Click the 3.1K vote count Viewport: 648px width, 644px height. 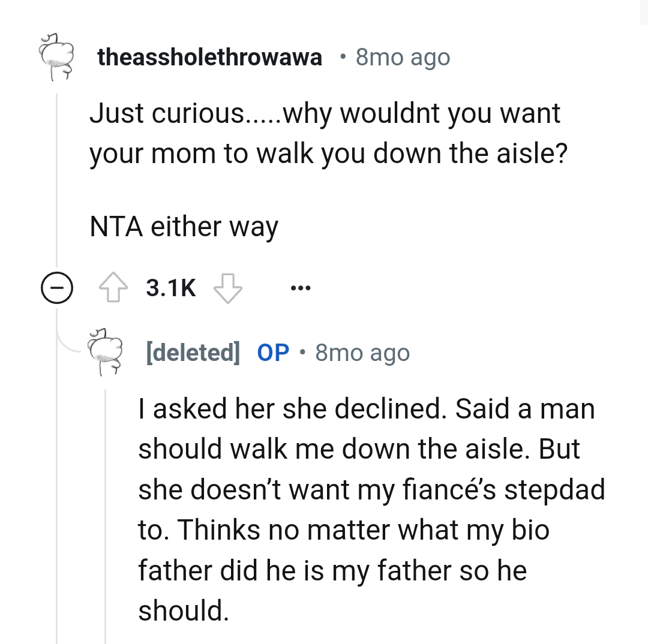(x=170, y=287)
